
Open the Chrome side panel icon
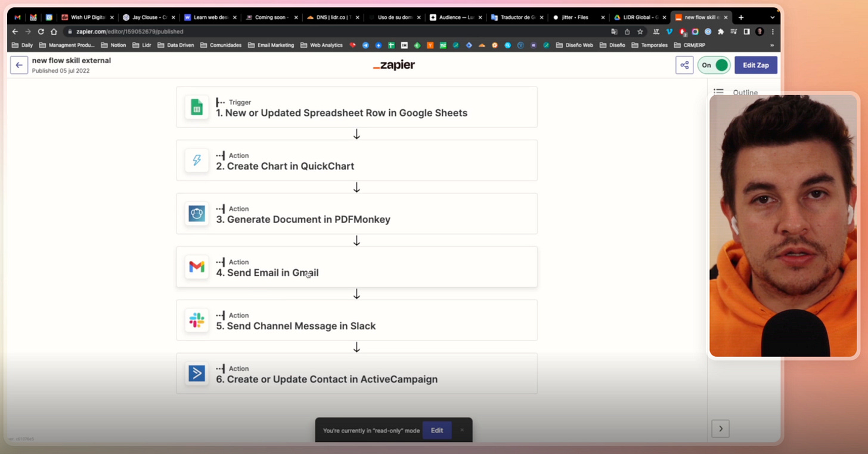746,32
